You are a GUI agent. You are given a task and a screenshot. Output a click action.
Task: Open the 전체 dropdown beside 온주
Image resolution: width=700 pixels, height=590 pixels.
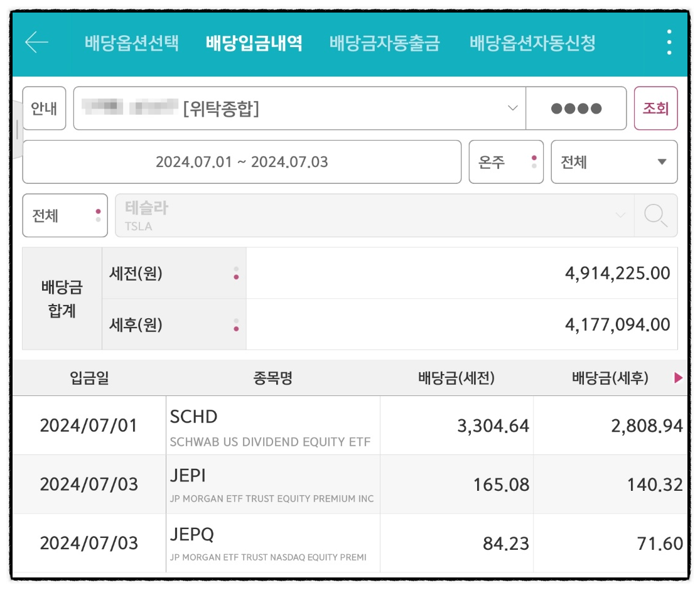click(614, 162)
